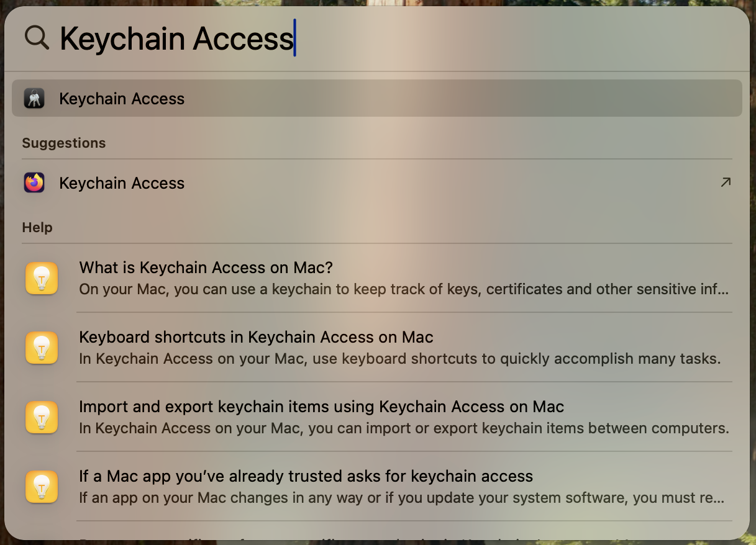This screenshot has height=545, width=756.
Task: Click the Help section header
Action: pyautogui.click(x=37, y=227)
